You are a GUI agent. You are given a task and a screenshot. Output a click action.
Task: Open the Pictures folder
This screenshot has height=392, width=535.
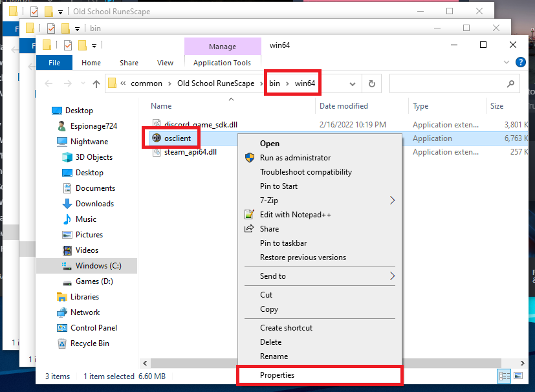89,235
